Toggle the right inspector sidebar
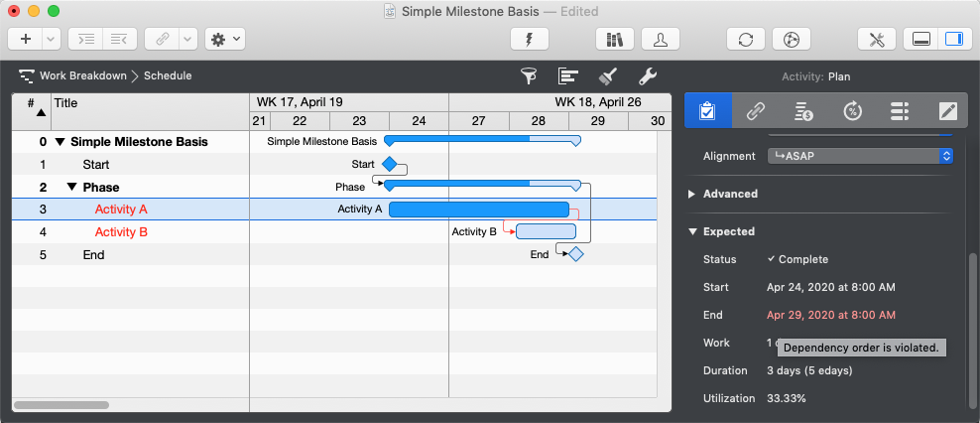The height and width of the screenshot is (423, 980). [952, 40]
